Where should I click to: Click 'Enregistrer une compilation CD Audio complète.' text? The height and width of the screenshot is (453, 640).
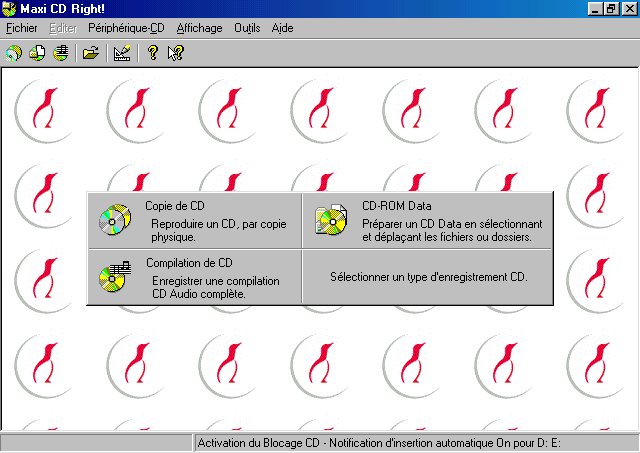(216, 287)
